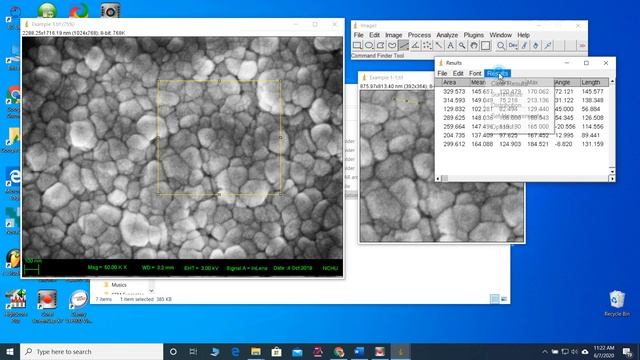Open the ImageJ Window menu

click(500, 35)
